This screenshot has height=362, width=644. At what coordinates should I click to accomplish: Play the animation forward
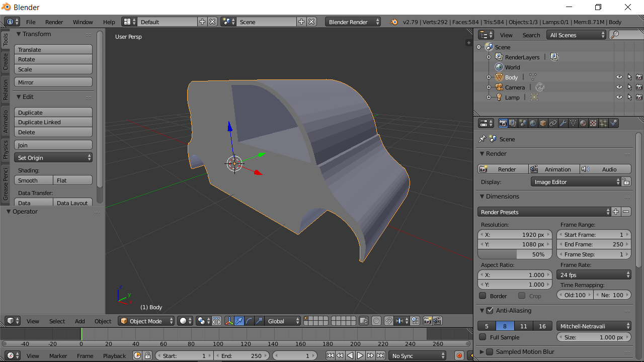pyautogui.click(x=360, y=355)
